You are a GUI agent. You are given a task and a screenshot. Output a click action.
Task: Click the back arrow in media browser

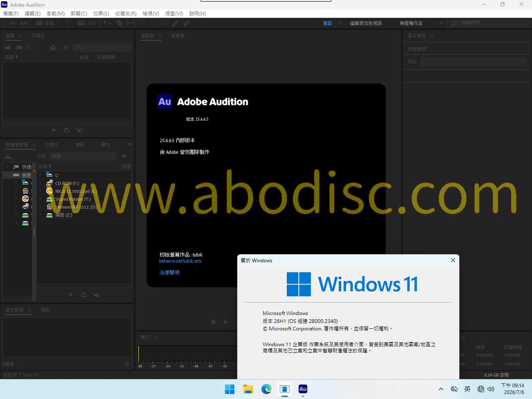124,156
